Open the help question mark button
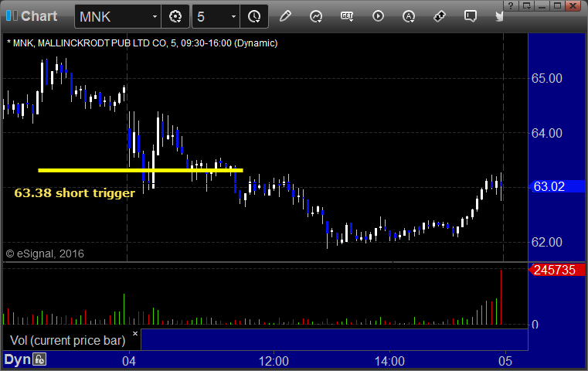Image resolution: width=588 pixels, height=371 pixels. (x=511, y=5)
